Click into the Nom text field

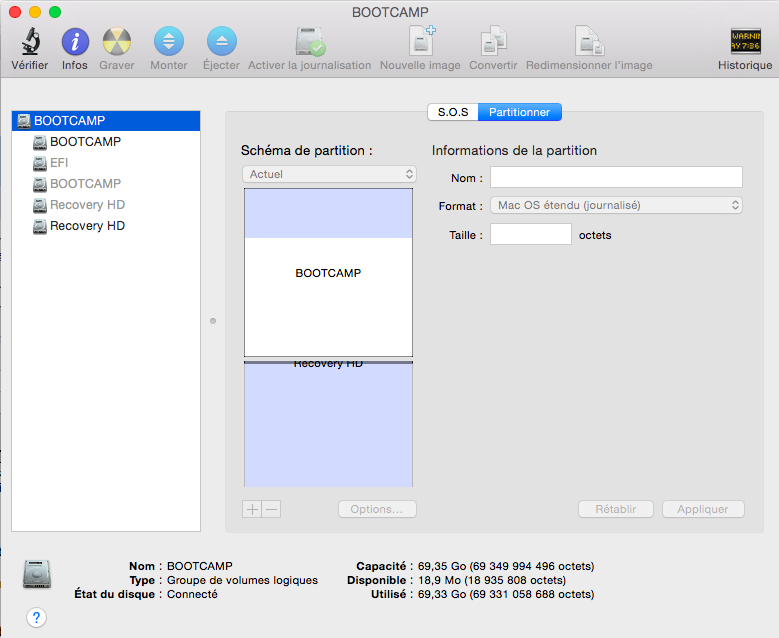tap(616, 177)
